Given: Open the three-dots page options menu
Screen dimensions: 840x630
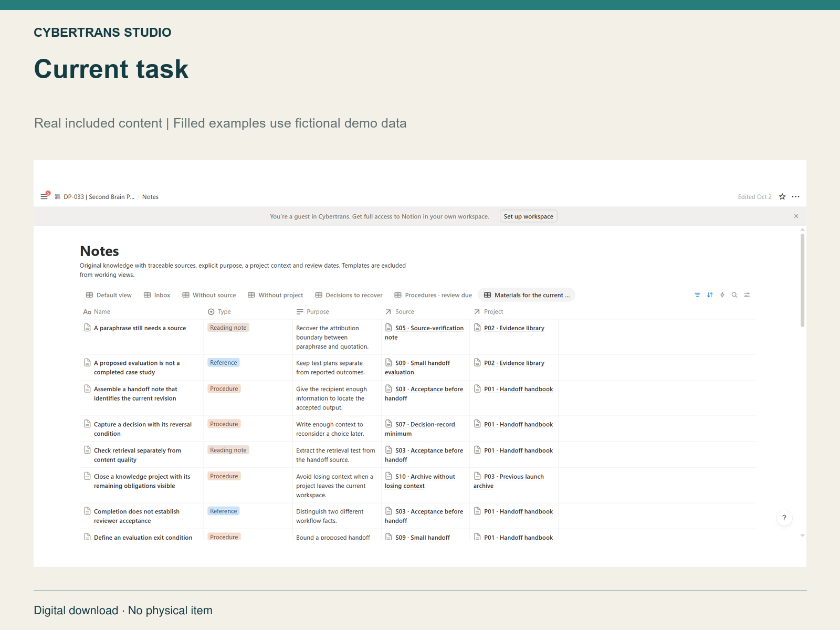Looking at the screenshot, I should (x=796, y=197).
